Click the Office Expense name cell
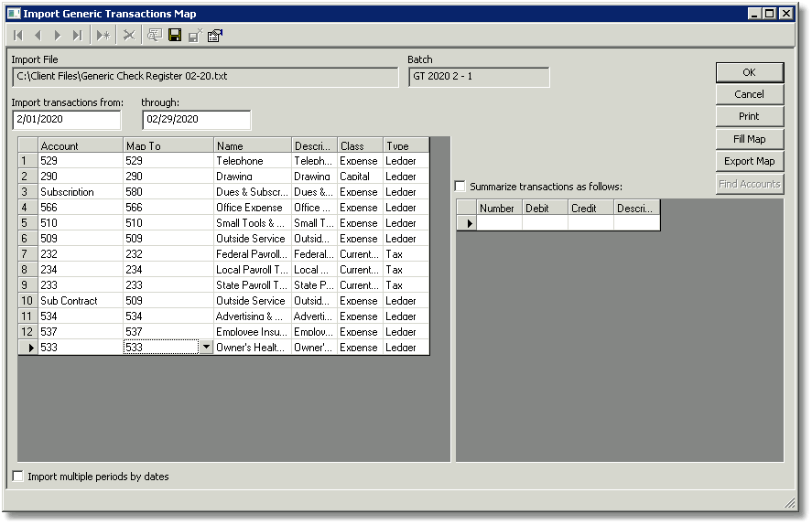Viewport: 812px width, 525px height. (253, 208)
